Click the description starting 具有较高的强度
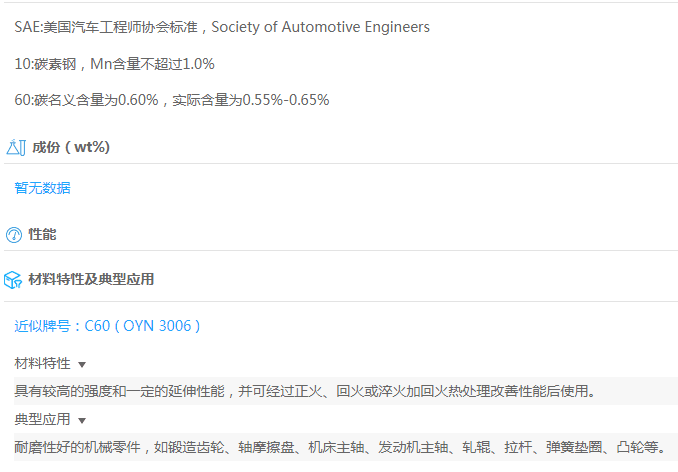The width and height of the screenshot is (678, 472). (x=305, y=391)
